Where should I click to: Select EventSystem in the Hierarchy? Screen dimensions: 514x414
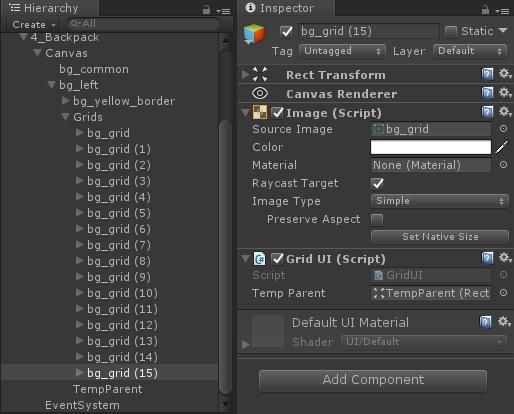pos(82,405)
